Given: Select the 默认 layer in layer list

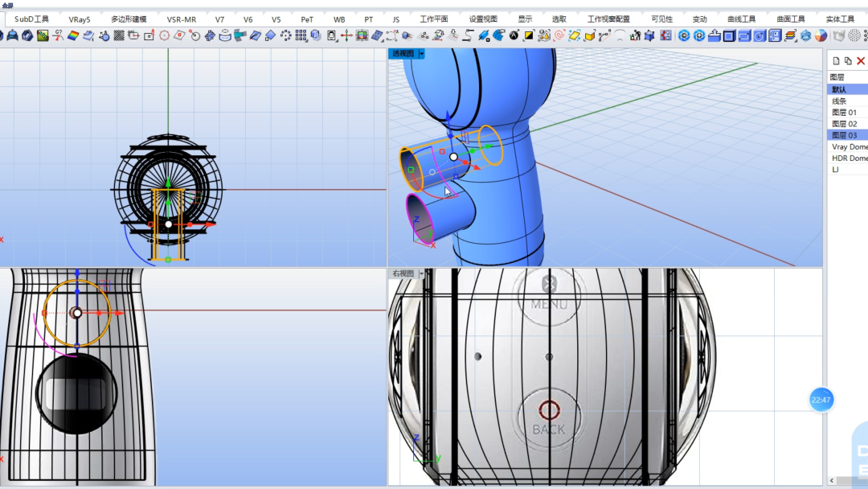Looking at the screenshot, I should pyautogui.click(x=847, y=89).
